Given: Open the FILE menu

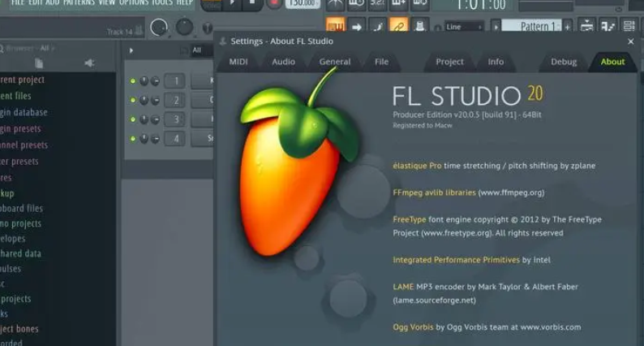Looking at the screenshot, I should click(x=17, y=2).
